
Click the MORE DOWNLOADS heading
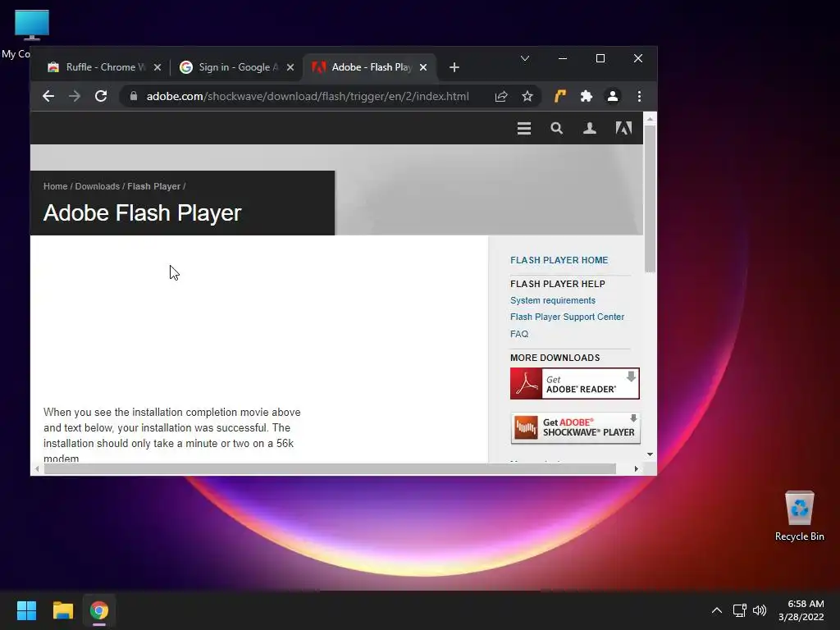click(x=555, y=358)
